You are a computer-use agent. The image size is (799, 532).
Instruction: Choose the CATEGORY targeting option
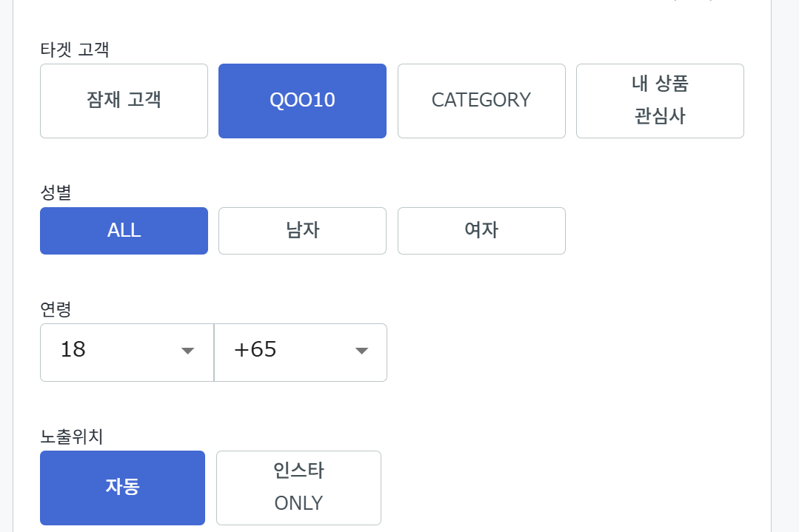[481, 101]
